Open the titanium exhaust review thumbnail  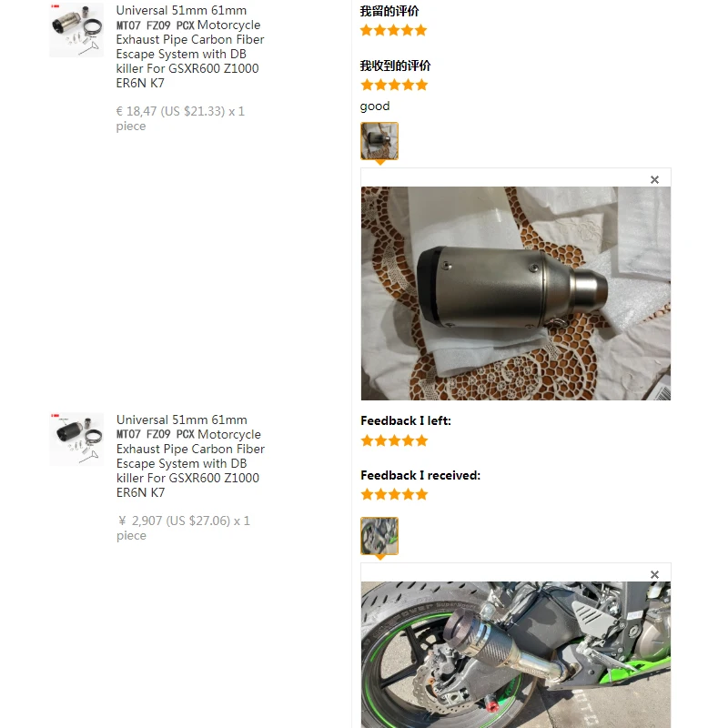(379, 141)
